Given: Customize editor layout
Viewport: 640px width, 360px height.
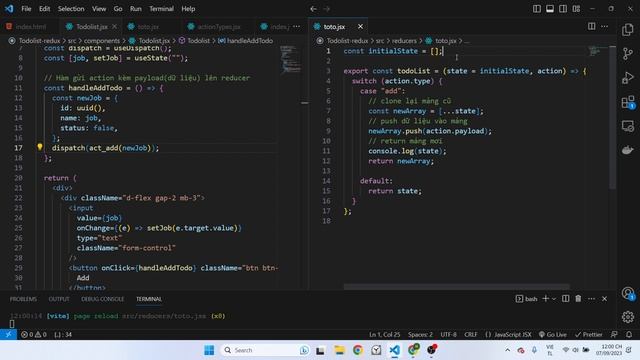Looking at the screenshot, I should point(576,9).
